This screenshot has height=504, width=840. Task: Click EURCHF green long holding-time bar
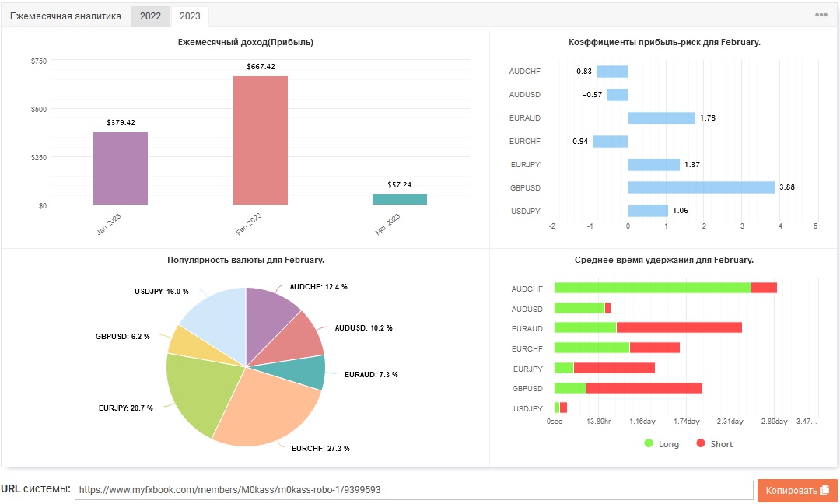[x=592, y=348]
